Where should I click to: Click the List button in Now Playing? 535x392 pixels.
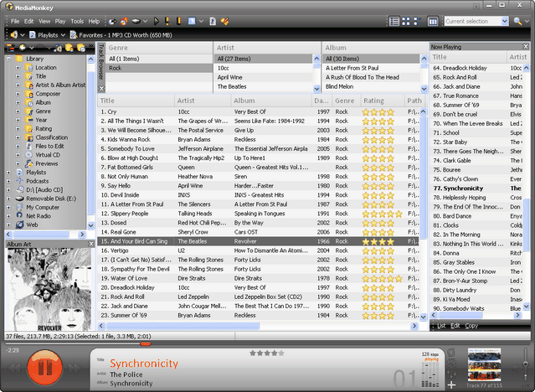441,326
